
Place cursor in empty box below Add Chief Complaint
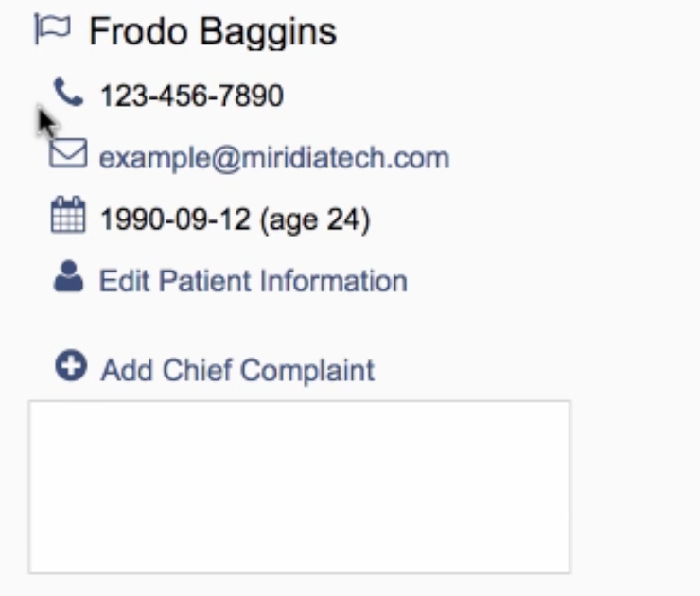tap(300, 487)
